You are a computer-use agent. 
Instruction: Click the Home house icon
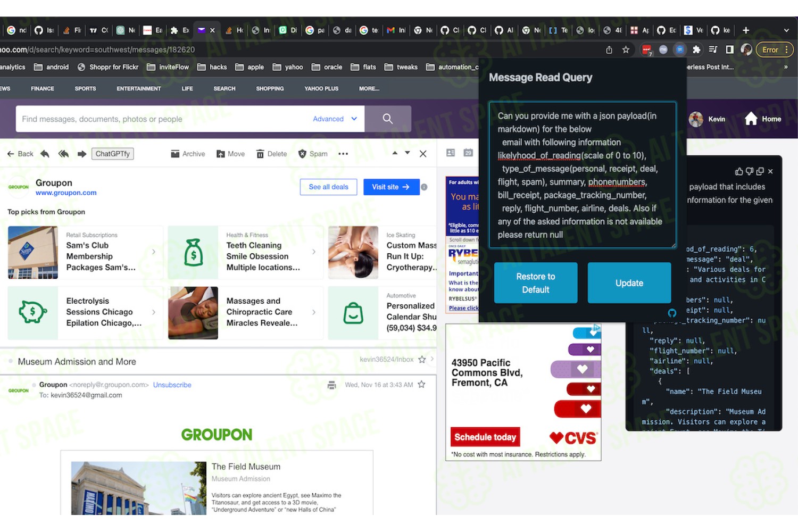coord(751,119)
